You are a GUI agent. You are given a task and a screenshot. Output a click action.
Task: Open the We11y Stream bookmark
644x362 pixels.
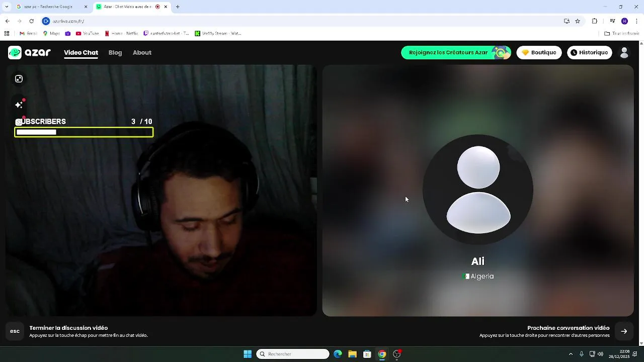[x=218, y=34]
